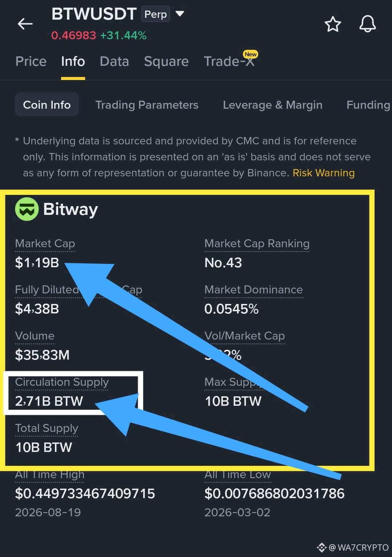Select the Coin Info chip
The image size is (392, 557).
click(47, 104)
